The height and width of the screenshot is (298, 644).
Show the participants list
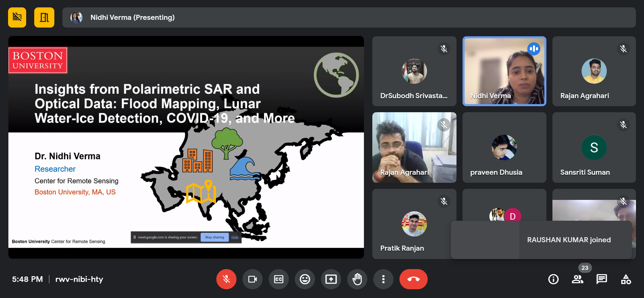(x=578, y=279)
